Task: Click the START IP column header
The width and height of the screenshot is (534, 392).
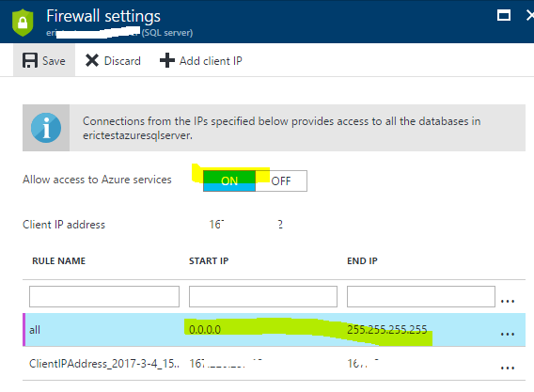Action: (x=209, y=261)
